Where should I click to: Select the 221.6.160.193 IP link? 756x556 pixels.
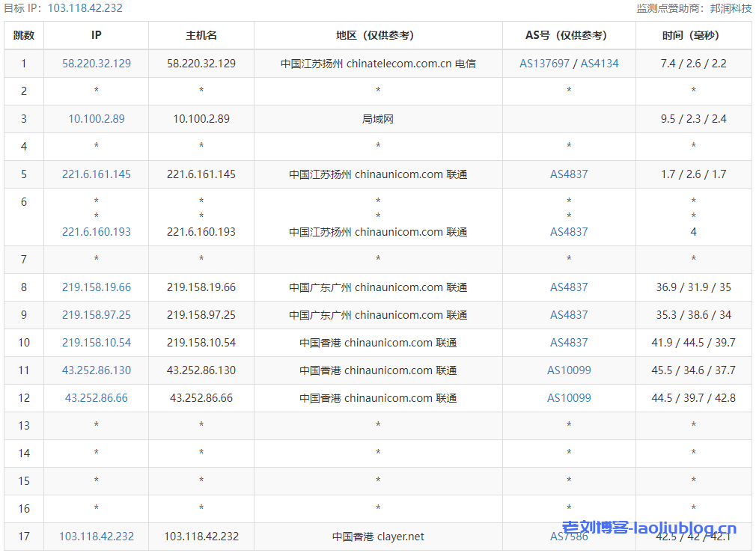coord(97,232)
